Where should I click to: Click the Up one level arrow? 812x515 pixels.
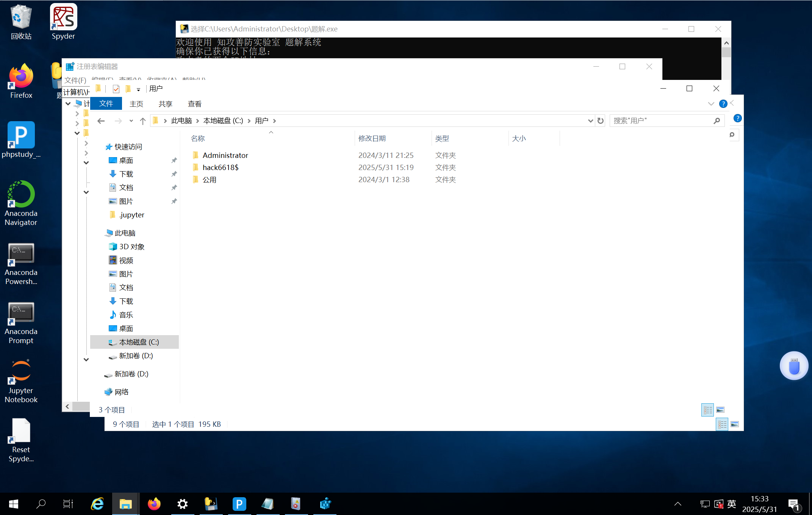click(142, 121)
